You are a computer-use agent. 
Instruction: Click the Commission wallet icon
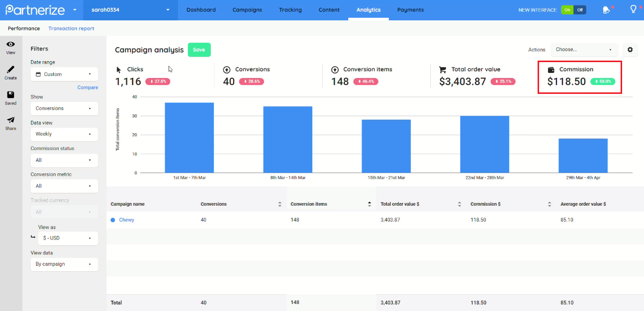(x=551, y=70)
